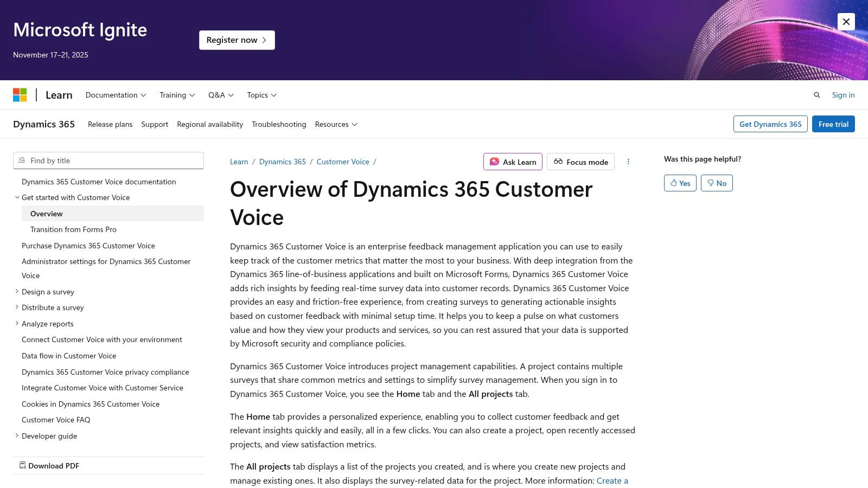Enable Focus mode
The width and height of the screenshot is (868, 488).
(x=580, y=162)
